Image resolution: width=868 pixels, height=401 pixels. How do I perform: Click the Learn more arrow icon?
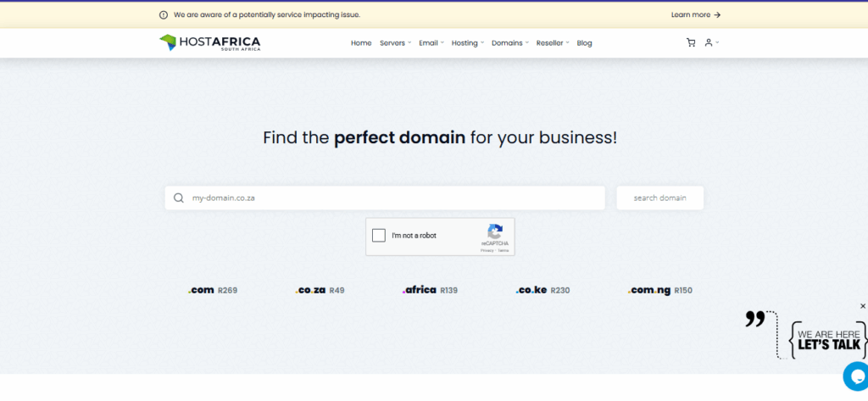(717, 15)
